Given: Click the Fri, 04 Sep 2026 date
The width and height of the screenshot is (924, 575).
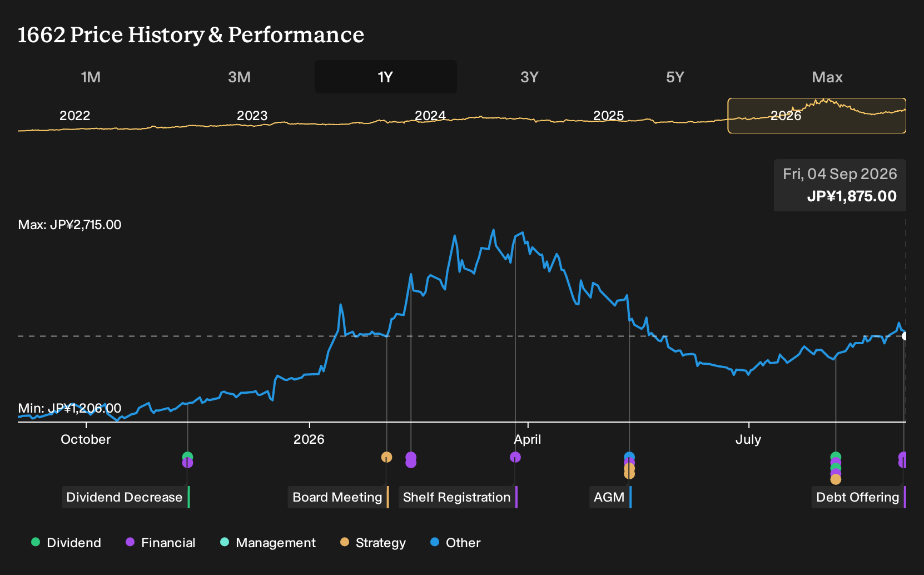Looking at the screenshot, I should pyautogui.click(x=840, y=174).
